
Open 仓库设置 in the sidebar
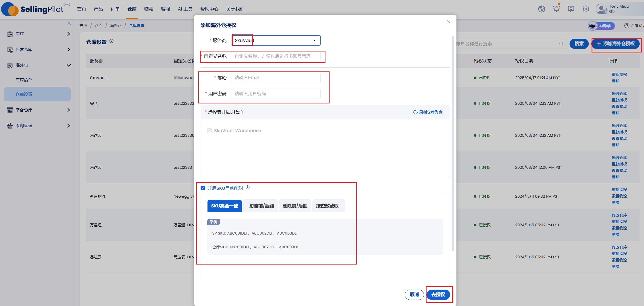[x=37, y=94]
